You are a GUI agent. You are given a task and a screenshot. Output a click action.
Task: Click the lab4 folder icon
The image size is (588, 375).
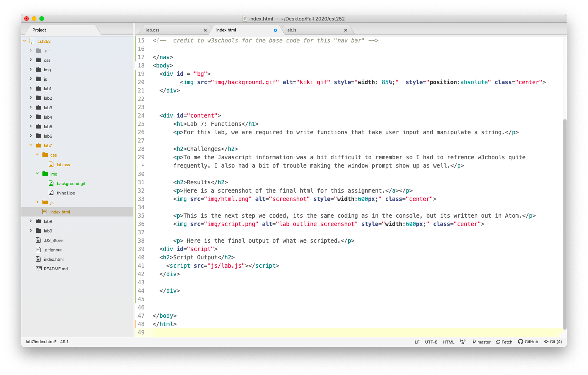[39, 117]
